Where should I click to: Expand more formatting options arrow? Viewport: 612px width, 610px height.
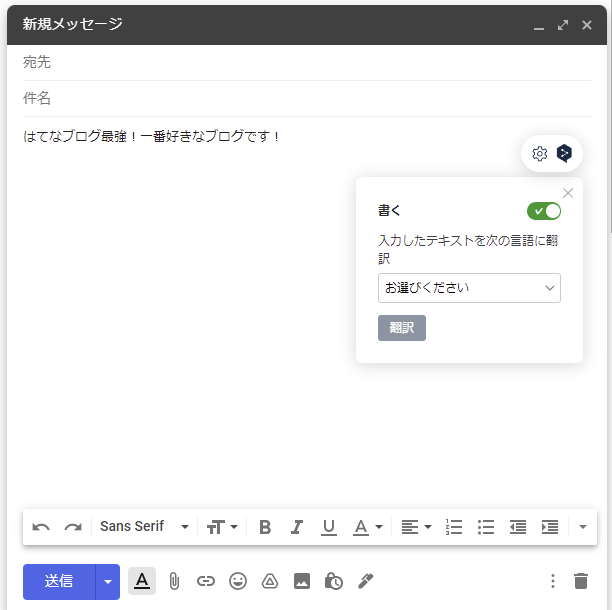click(583, 527)
